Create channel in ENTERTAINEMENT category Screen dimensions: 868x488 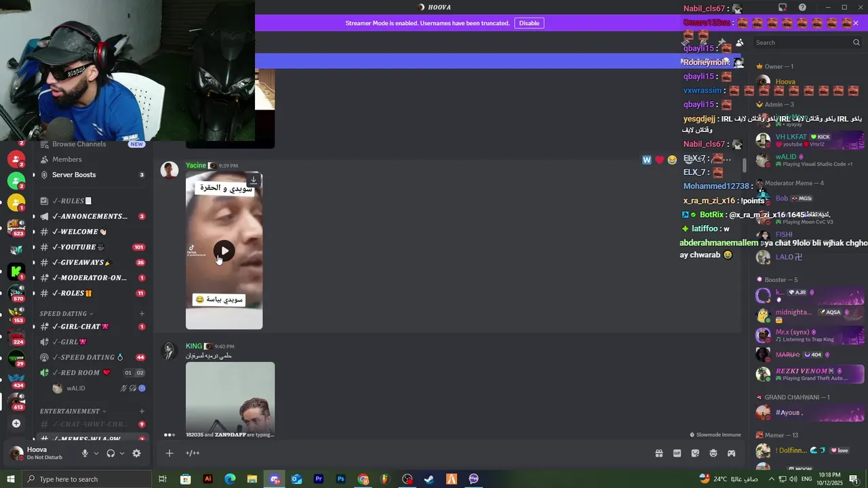pos(142,411)
